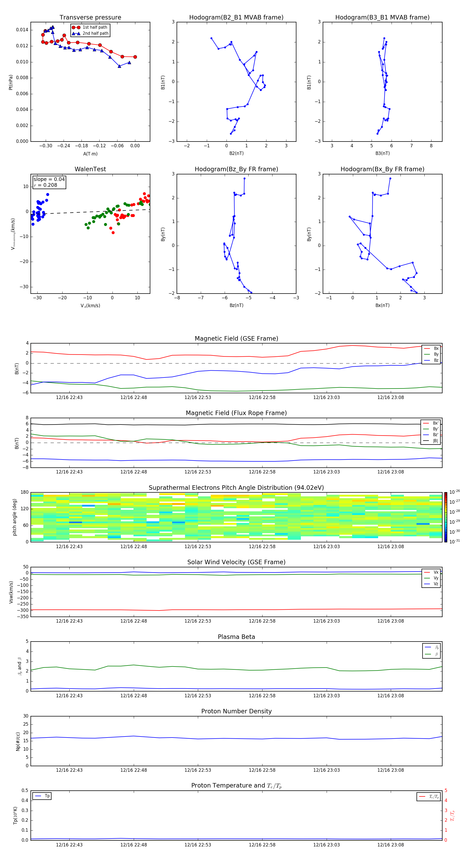Click "12/16 23:03" tick under Flux Rope Frame plot

[326, 472]
